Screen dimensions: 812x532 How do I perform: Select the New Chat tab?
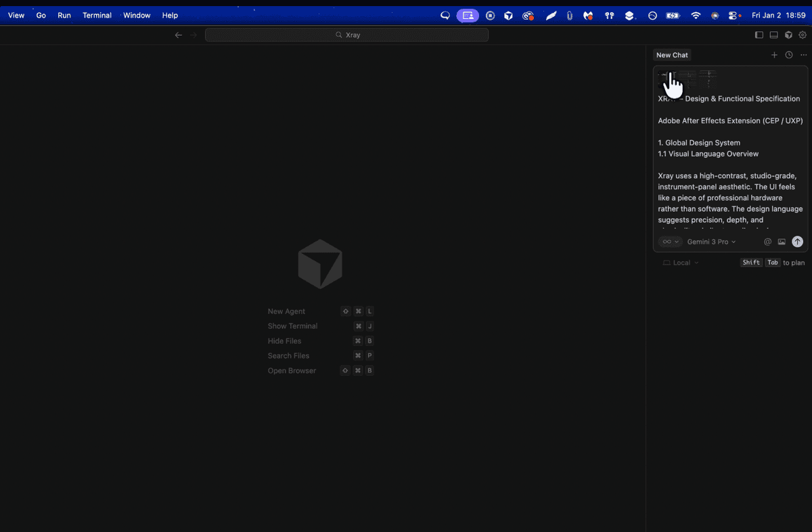[671, 55]
